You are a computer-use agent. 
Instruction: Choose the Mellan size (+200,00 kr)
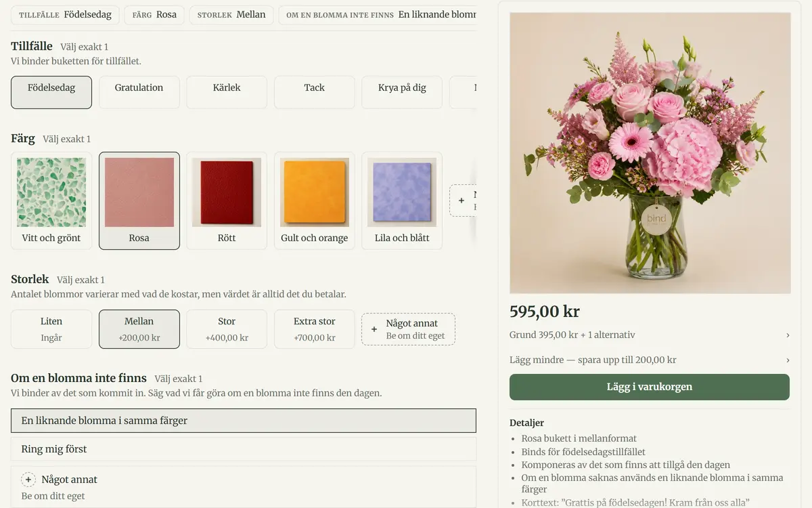tap(139, 329)
